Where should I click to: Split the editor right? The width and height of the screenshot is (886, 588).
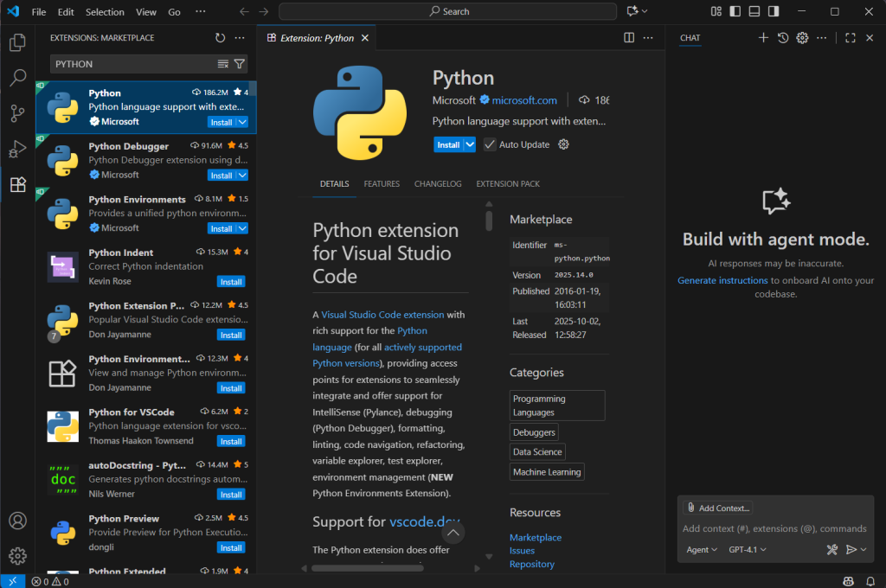(x=629, y=38)
